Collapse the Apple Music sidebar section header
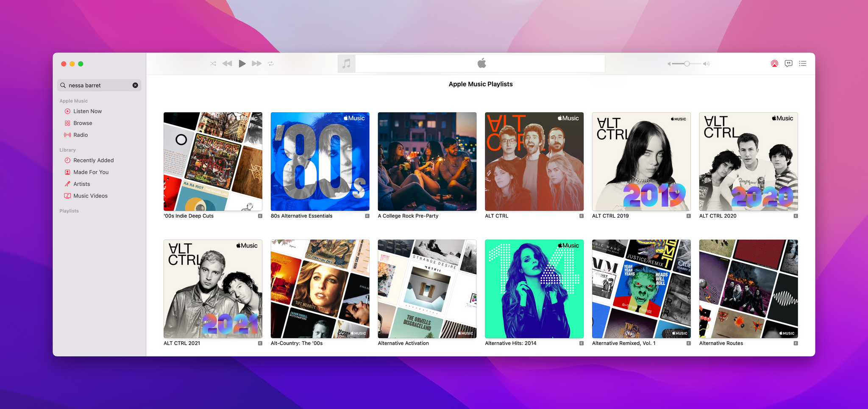This screenshot has height=409, width=868. pos(74,101)
